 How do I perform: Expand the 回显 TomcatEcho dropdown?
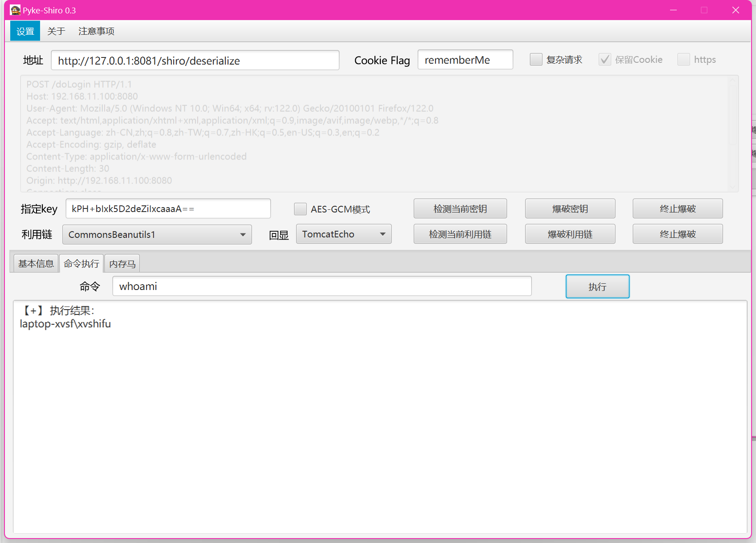click(344, 234)
